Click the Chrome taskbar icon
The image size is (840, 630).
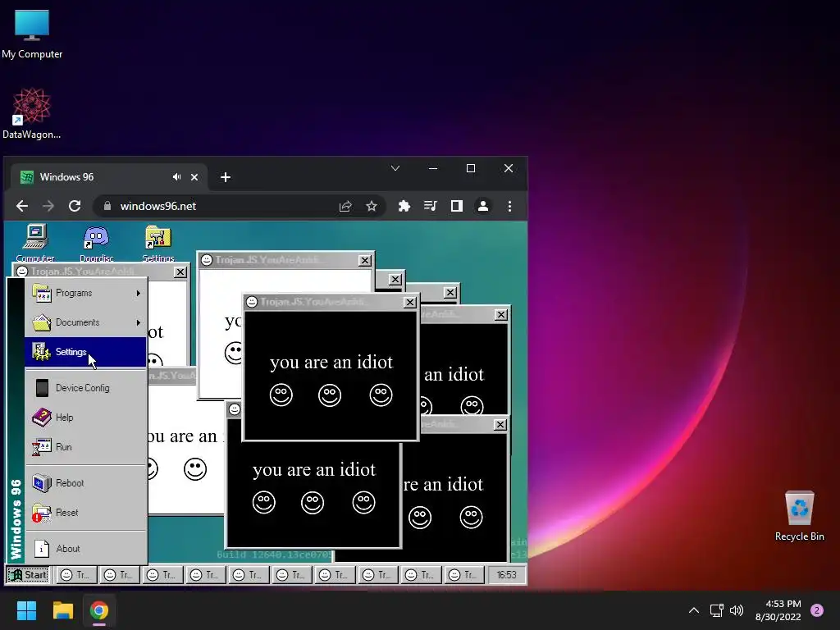(x=99, y=610)
